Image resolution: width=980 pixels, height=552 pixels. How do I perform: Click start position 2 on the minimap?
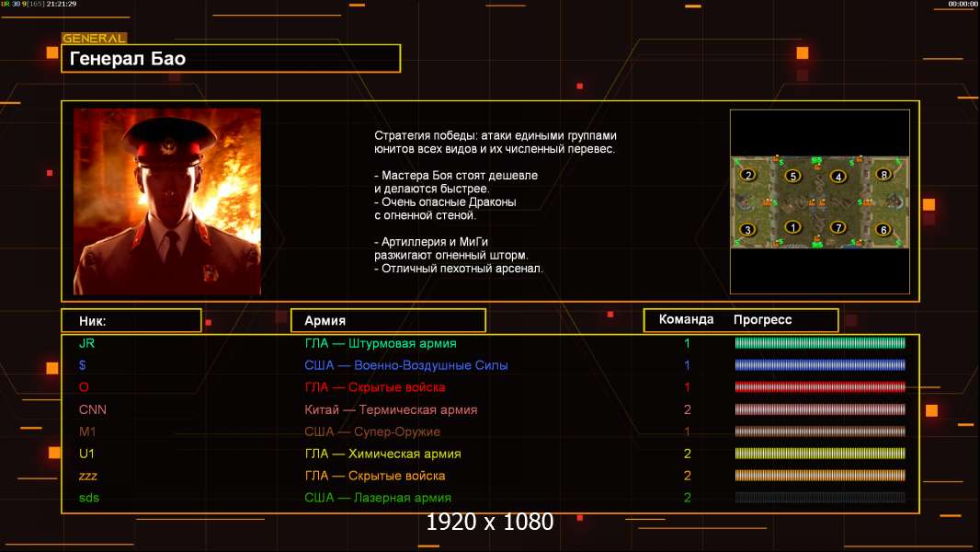click(x=748, y=175)
